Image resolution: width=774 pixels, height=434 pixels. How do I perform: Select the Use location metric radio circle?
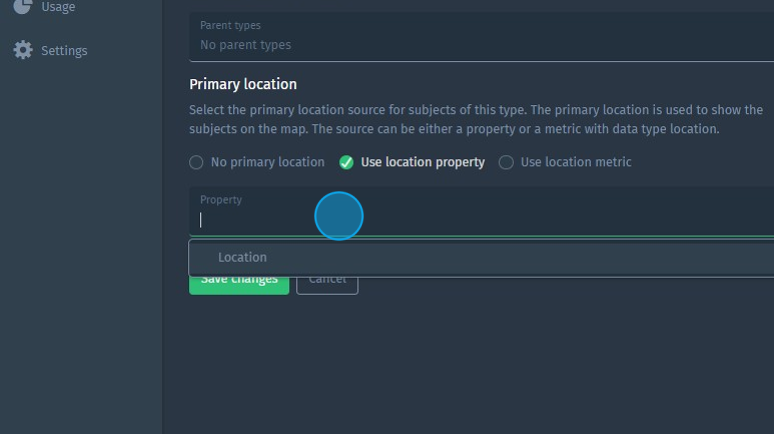click(506, 162)
